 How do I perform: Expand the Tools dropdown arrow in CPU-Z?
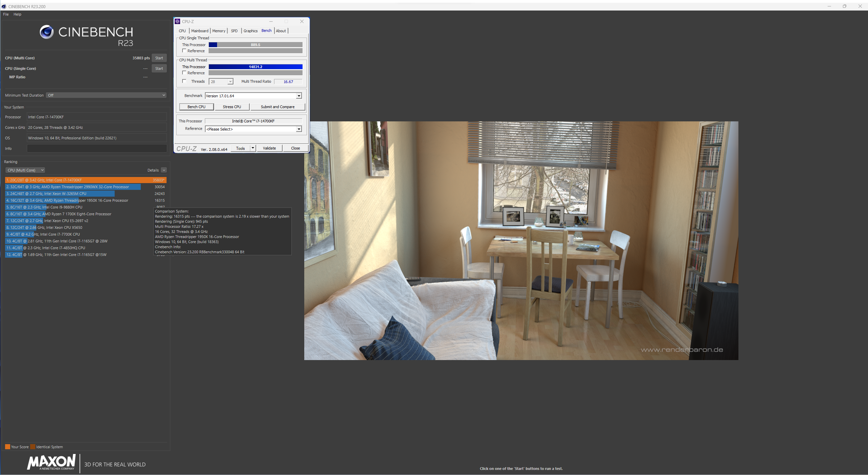(x=253, y=148)
